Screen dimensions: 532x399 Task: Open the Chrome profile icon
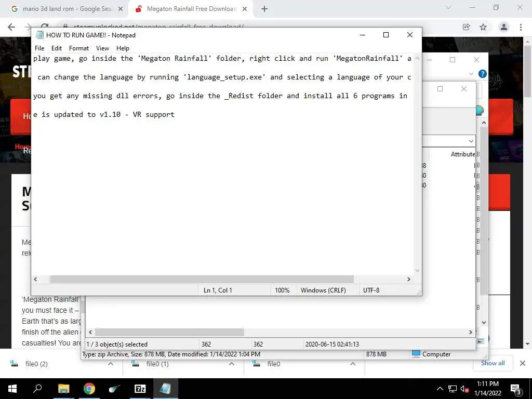(x=504, y=27)
